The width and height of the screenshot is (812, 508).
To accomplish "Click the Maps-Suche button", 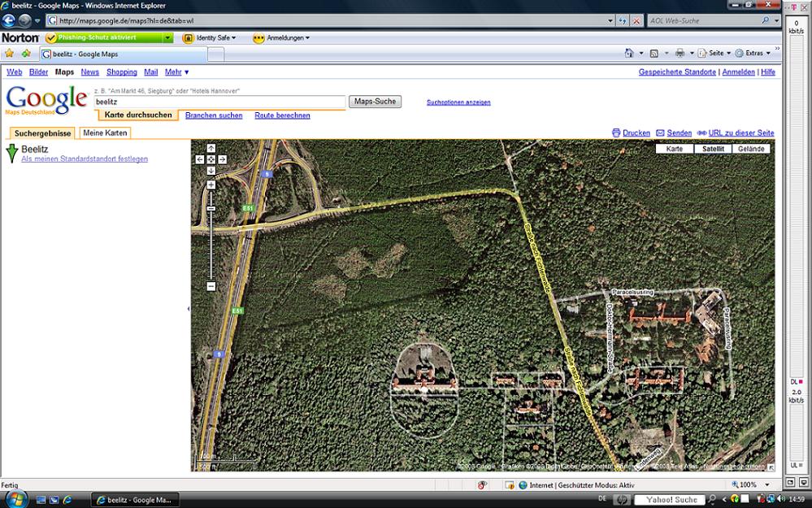I will point(375,102).
